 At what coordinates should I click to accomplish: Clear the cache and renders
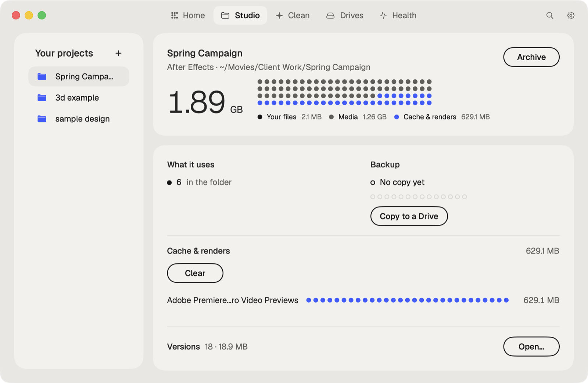(x=195, y=273)
